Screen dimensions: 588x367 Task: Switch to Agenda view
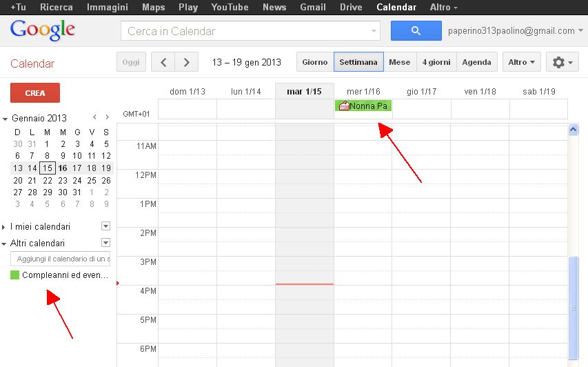click(476, 62)
